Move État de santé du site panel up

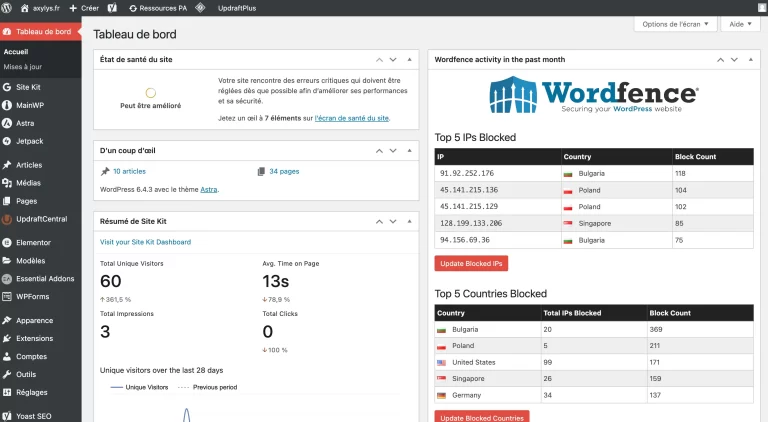click(379, 60)
